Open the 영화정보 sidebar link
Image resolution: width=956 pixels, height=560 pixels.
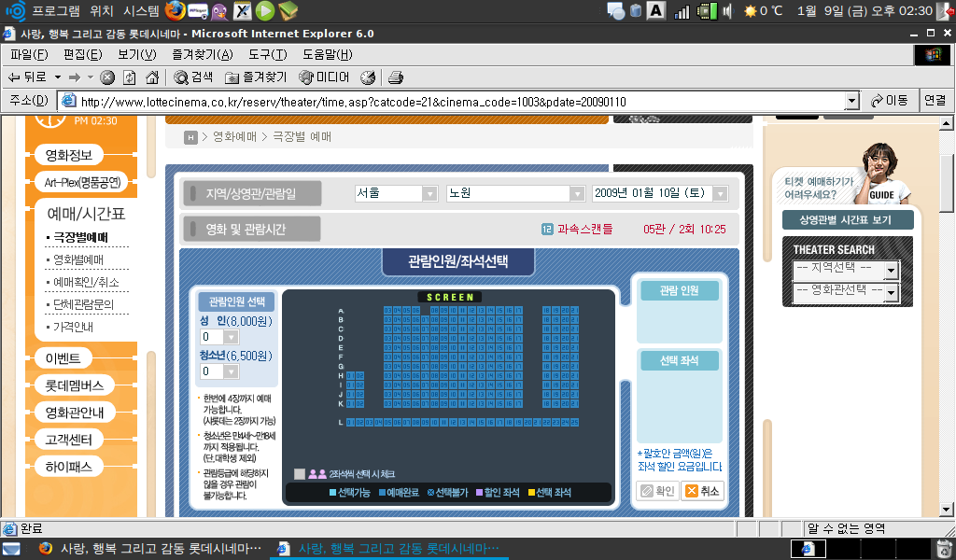[69, 155]
